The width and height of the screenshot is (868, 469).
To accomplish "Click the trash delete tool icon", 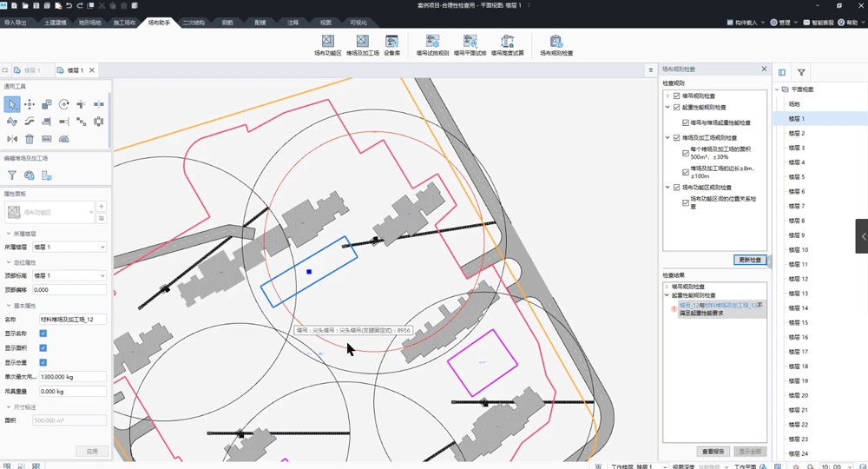I will pos(30,139).
